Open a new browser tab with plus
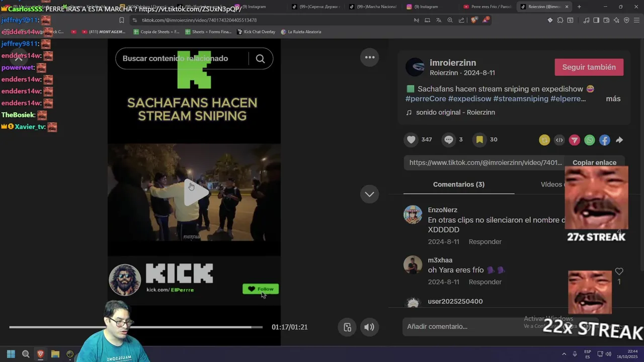Screen dimensions: 644x362 (579, 7)
